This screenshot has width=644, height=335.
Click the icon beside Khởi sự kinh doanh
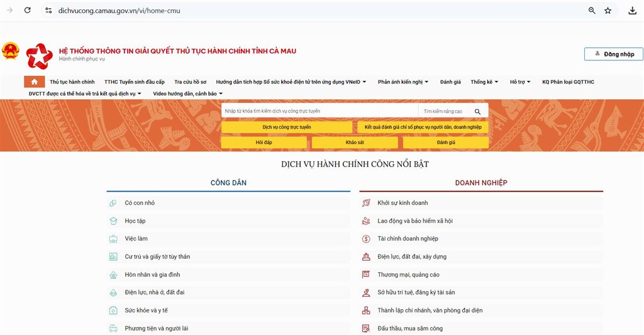[366, 203]
